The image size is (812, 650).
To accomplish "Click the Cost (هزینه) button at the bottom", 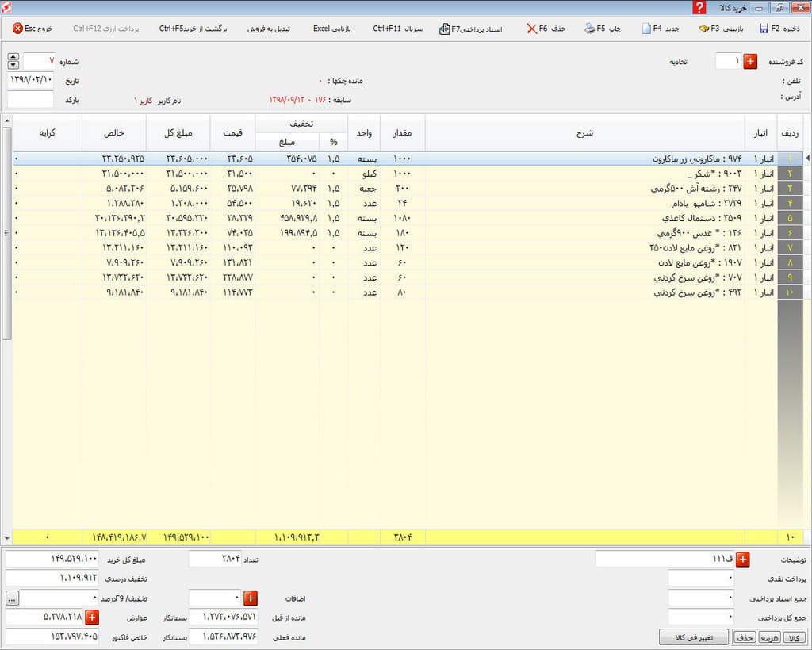I will (768, 637).
